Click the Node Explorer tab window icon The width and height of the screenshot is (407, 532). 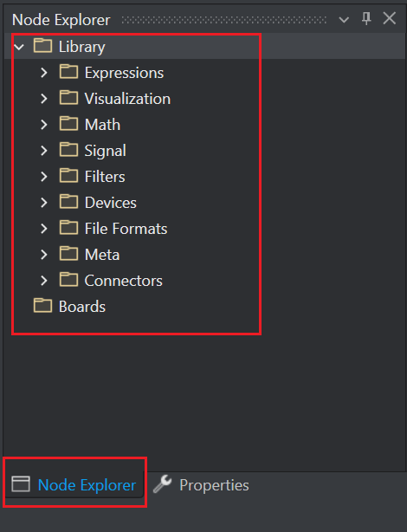(21, 483)
